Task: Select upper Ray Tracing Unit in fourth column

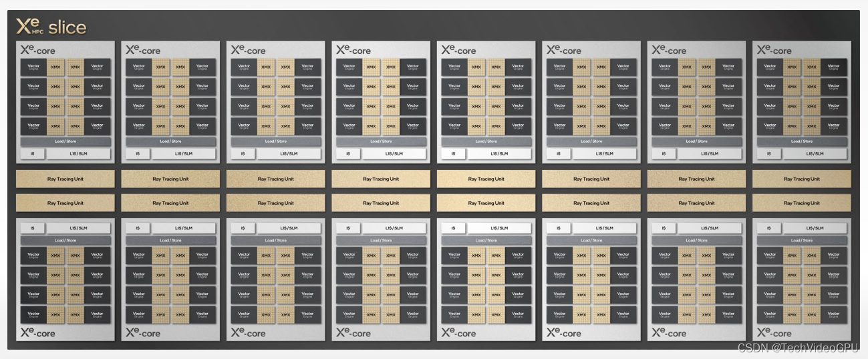Action: 381,179
